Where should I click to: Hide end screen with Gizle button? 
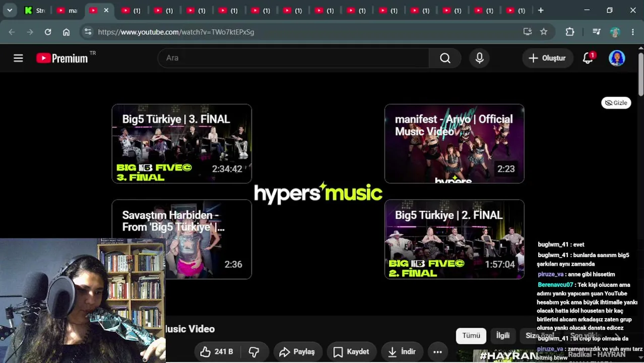(x=616, y=103)
